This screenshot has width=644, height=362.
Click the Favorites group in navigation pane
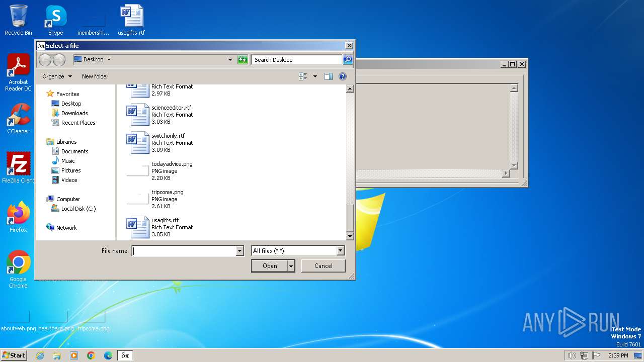[67, 94]
